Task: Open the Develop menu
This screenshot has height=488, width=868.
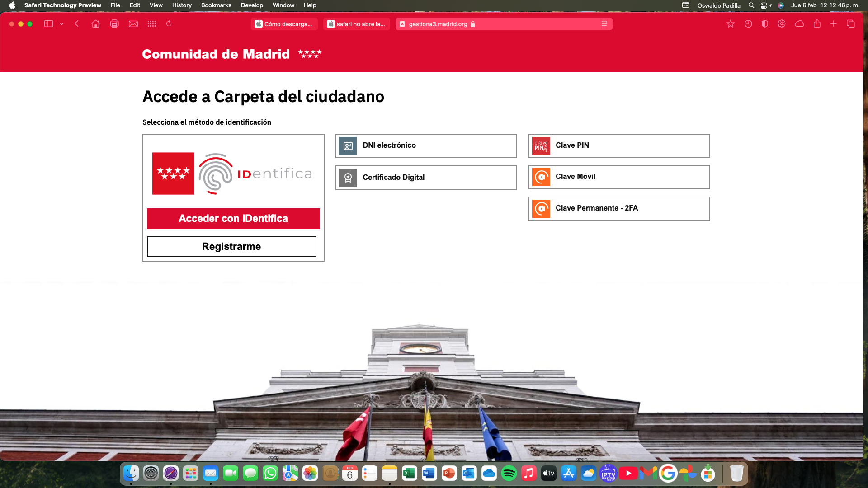Action: point(252,5)
